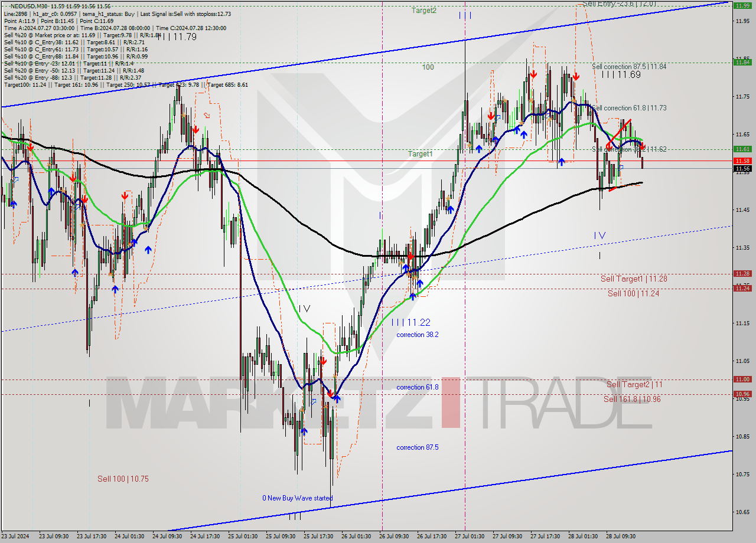The width and height of the screenshot is (756, 543).
Task: Click the green 11.84 price tag
Action: [x=742, y=62]
